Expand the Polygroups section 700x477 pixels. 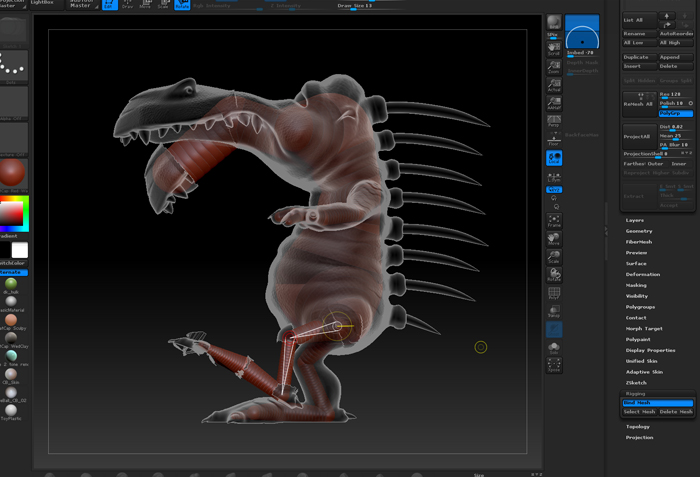640,307
